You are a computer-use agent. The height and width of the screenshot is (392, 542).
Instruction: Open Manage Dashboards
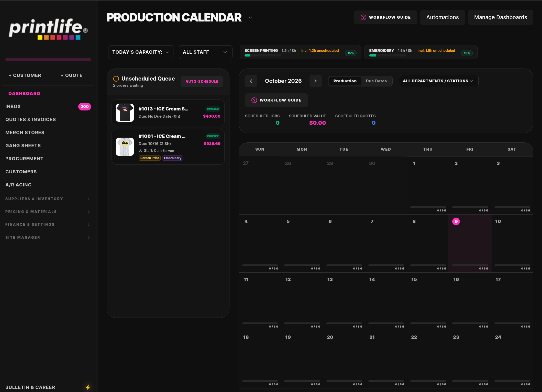coord(501,17)
